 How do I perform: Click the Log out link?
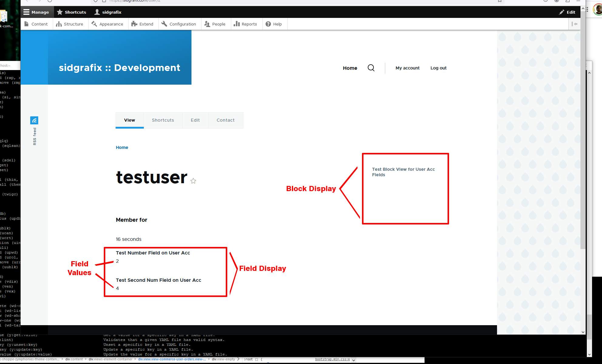point(438,68)
